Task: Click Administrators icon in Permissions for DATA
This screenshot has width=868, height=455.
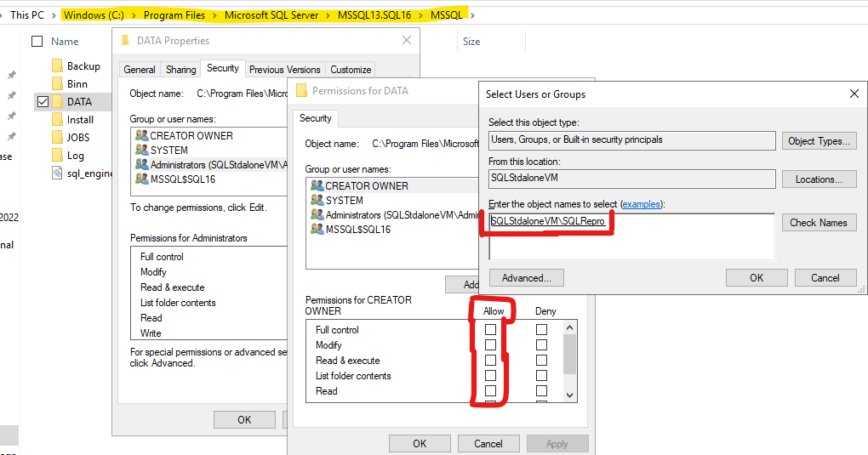Action: coord(317,214)
